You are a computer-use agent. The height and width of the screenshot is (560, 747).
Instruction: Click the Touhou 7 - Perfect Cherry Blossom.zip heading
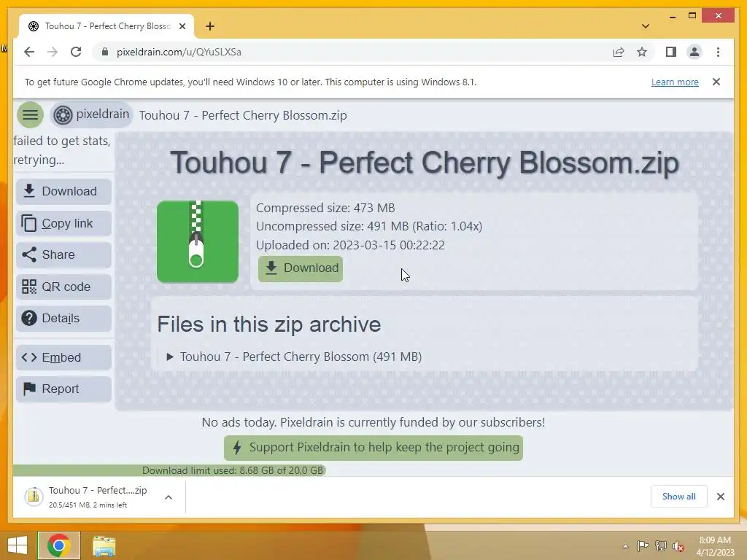click(425, 163)
